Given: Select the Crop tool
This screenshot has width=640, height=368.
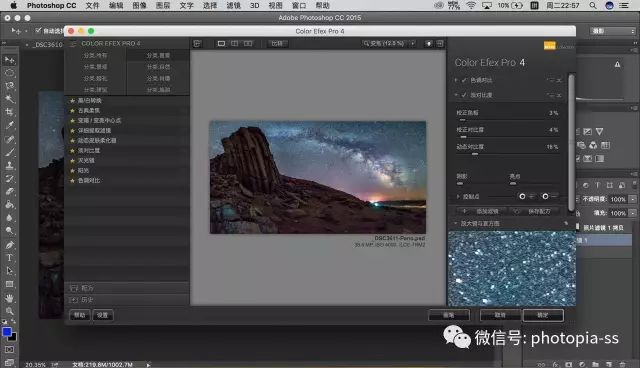Looking at the screenshot, I should click(9, 112).
